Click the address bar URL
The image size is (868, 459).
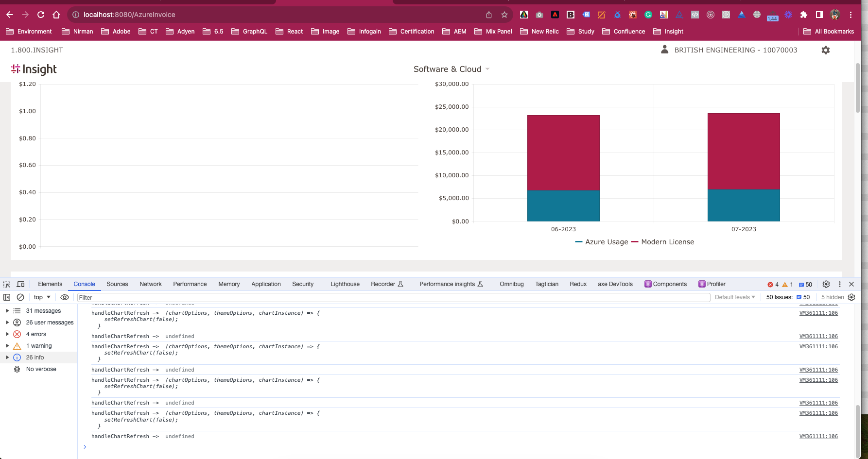click(129, 15)
